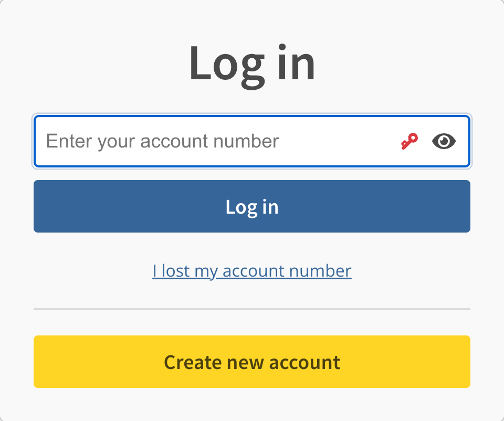Submit the login form

click(252, 206)
